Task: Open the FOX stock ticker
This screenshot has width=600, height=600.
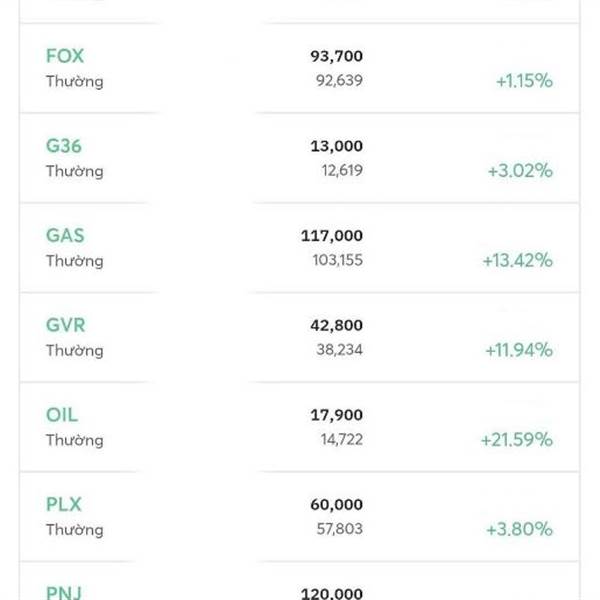Action: click(x=65, y=56)
